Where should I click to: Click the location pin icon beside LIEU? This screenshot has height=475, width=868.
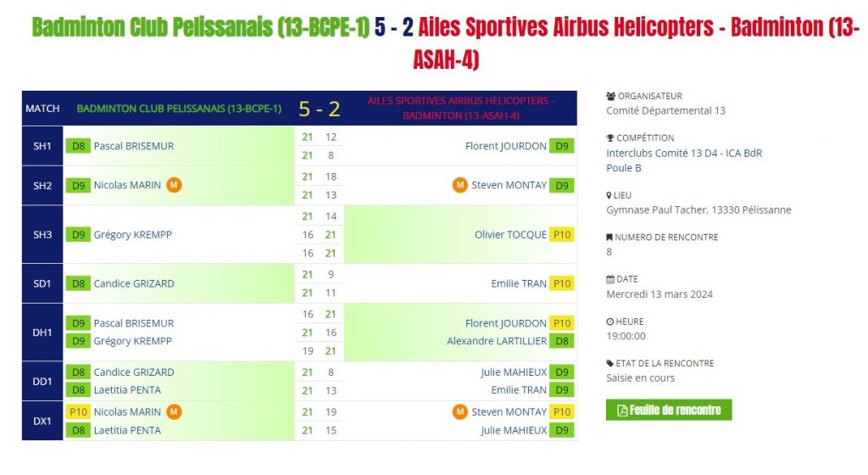coord(609,195)
